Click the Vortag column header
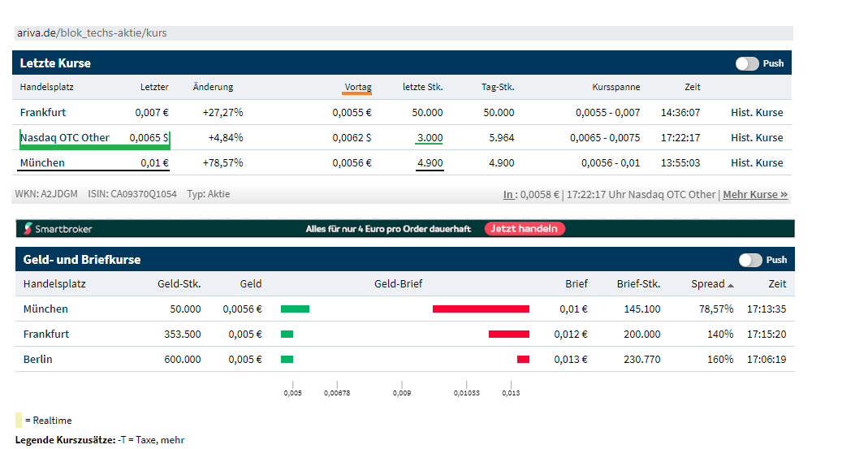Viewport: 868px width, 449px height. point(357,87)
